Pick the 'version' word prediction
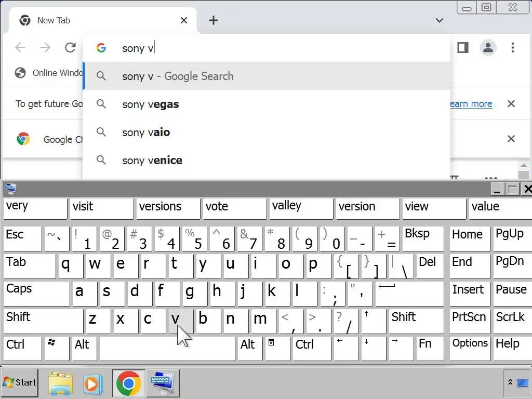This screenshot has height=399, width=532. click(x=368, y=209)
